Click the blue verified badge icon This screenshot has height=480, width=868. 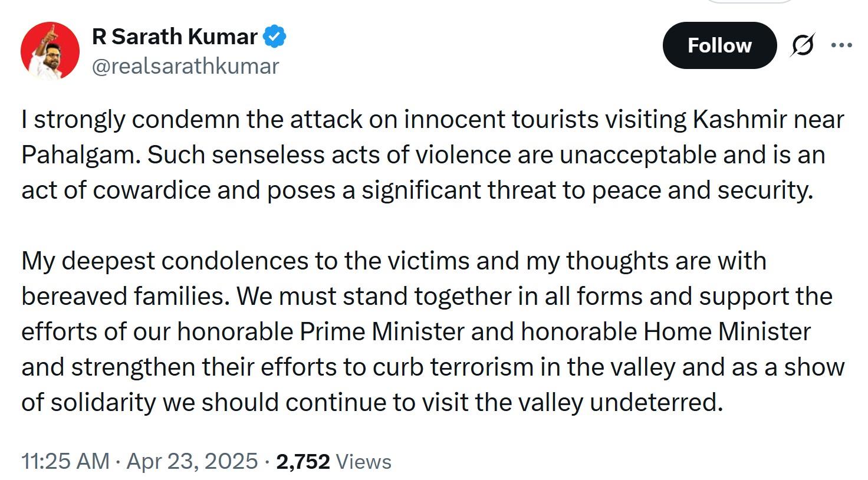tap(274, 37)
